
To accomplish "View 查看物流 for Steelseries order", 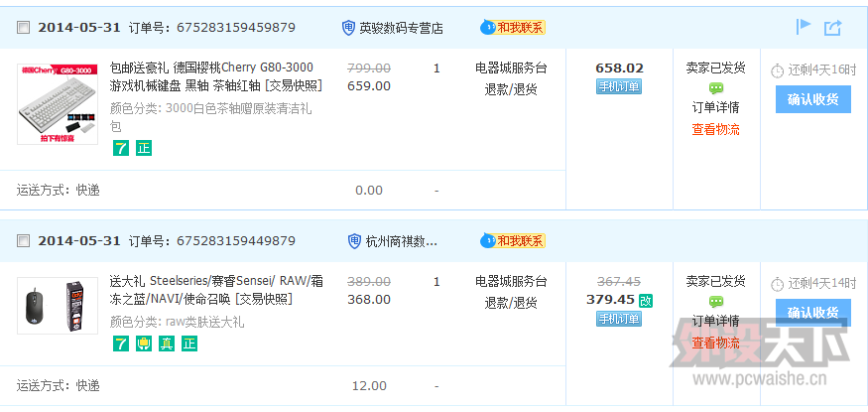I will tap(716, 343).
